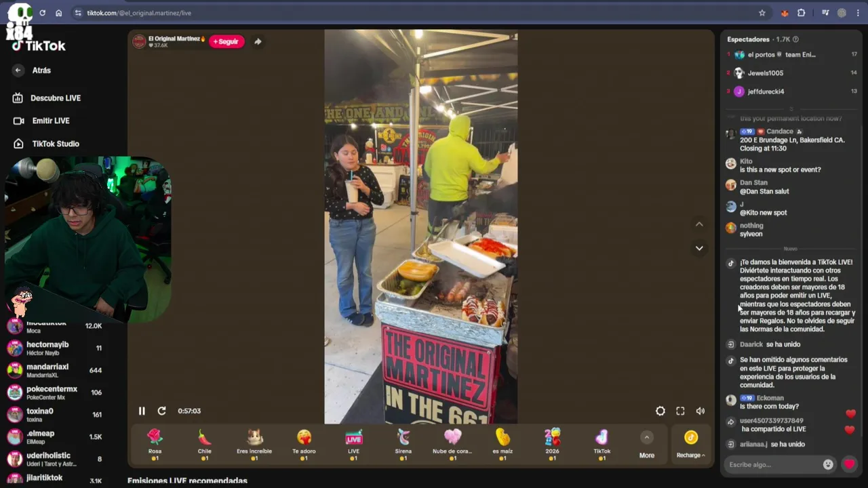
Task: Open top viewer el portos
Action: pyautogui.click(x=791, y=55)
